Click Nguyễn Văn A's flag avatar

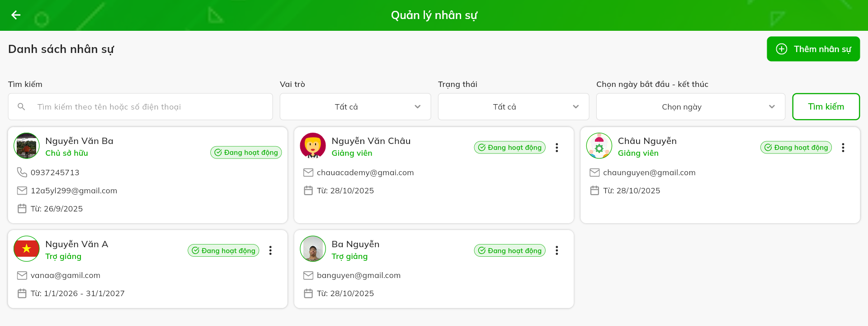click(x=27, y=249)
